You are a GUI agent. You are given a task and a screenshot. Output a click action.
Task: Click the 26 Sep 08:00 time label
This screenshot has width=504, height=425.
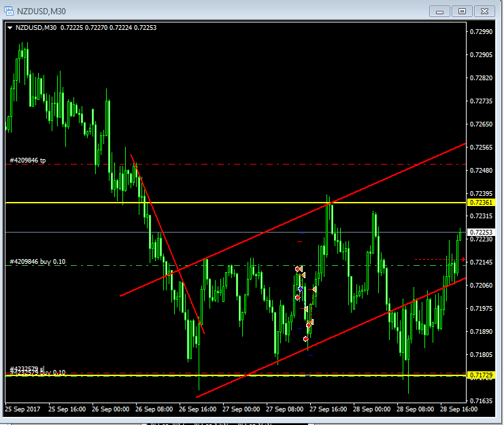pyautogui.click(x=154, y=409)
